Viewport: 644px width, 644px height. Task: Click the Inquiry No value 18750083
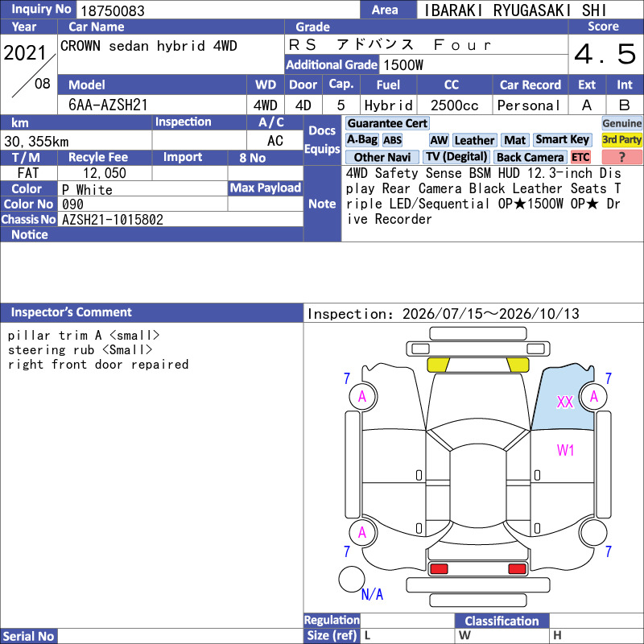click(113, 10)
